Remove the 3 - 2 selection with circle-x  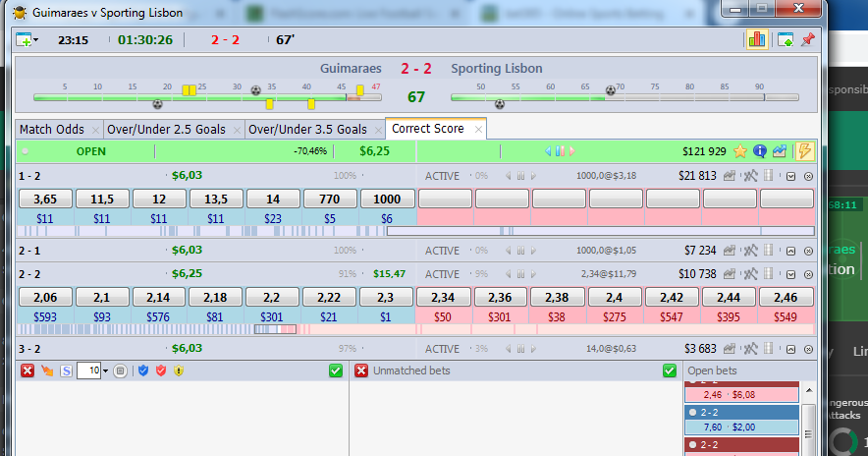[808, 349]
